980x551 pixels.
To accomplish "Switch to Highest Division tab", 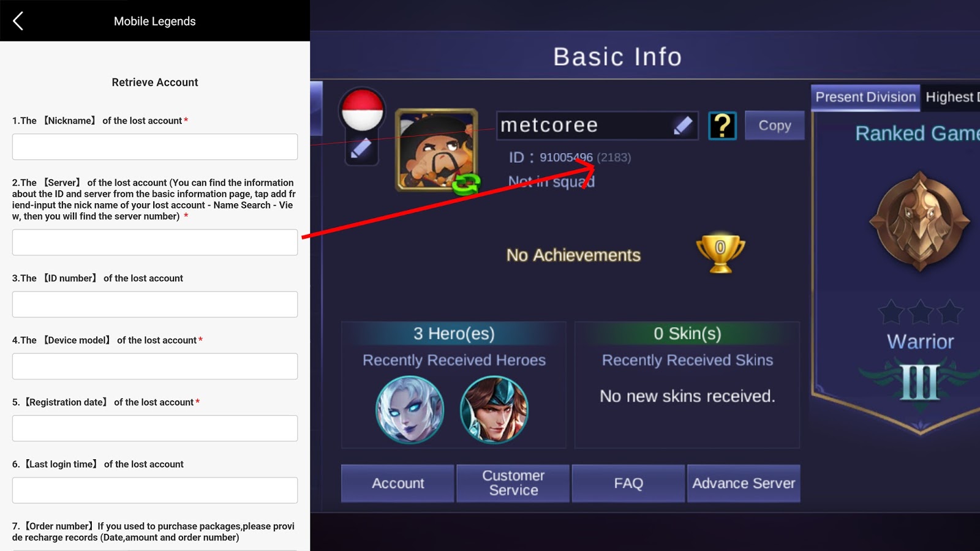I will coord(951,97).
